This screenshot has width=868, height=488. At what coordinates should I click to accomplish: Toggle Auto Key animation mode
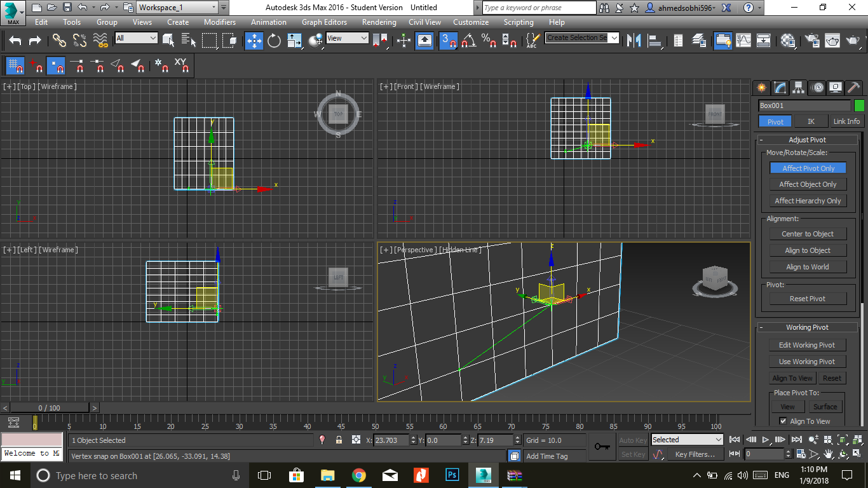point(632,440)
